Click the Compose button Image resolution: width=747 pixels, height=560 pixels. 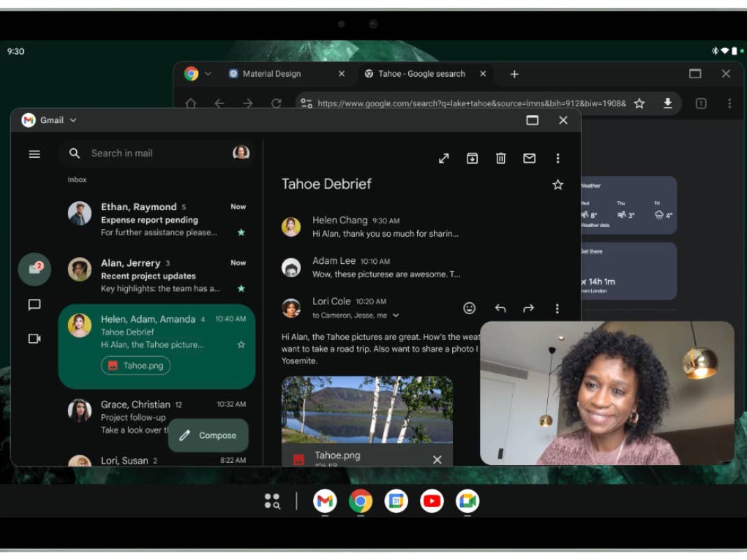click(x=208, y=435)
